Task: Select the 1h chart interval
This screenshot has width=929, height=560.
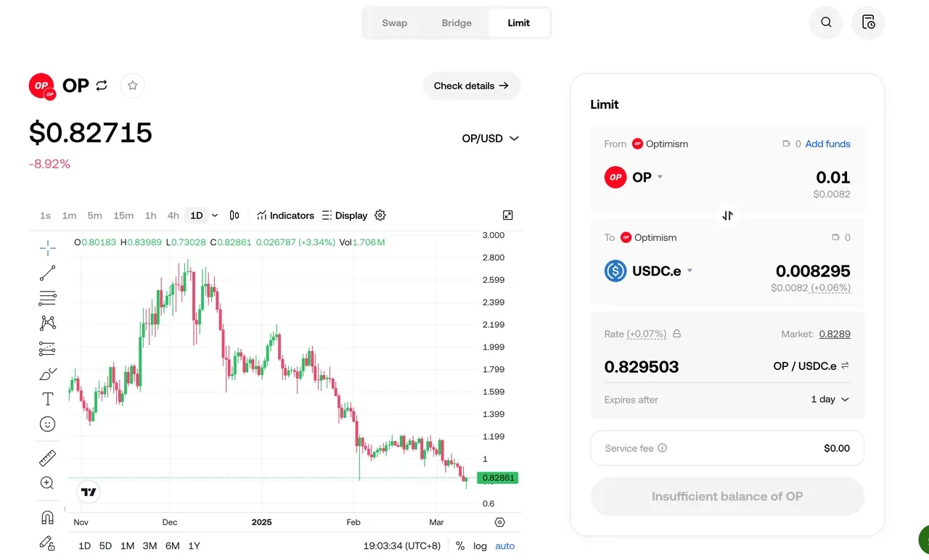Action: click(150, 215)
